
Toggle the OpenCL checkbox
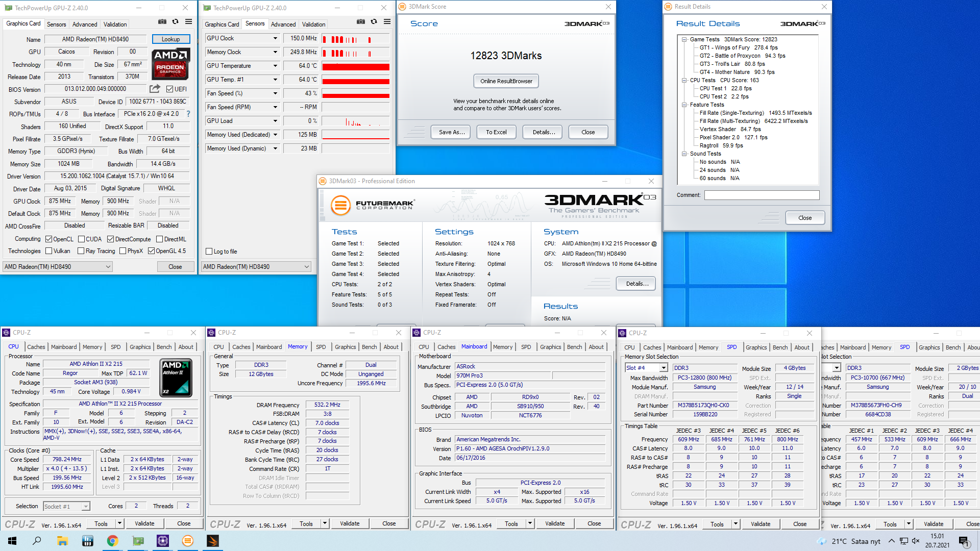coord(49,239)
